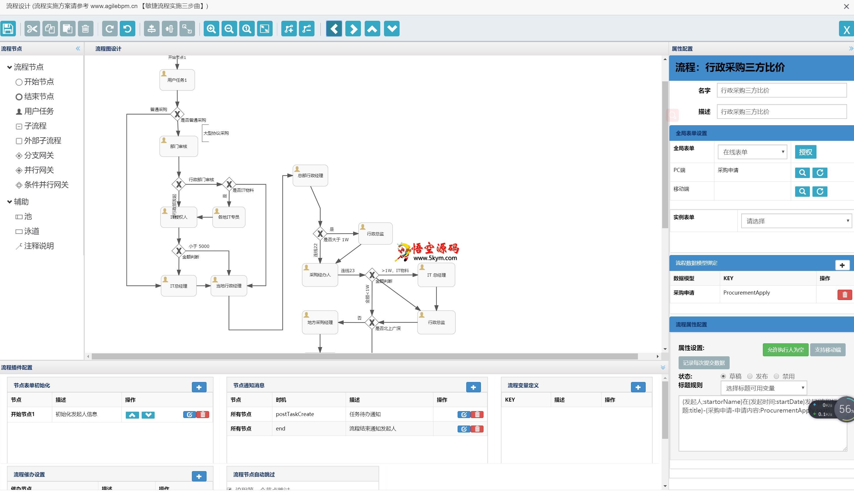Click the move left arrow icon
The image size is (854, 504).
click(x=334, y=29)
